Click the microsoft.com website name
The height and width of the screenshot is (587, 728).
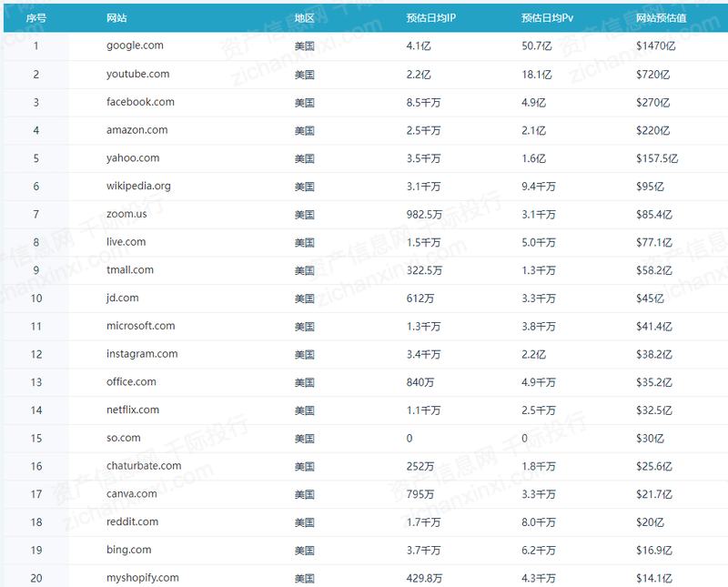click(140, 326)
